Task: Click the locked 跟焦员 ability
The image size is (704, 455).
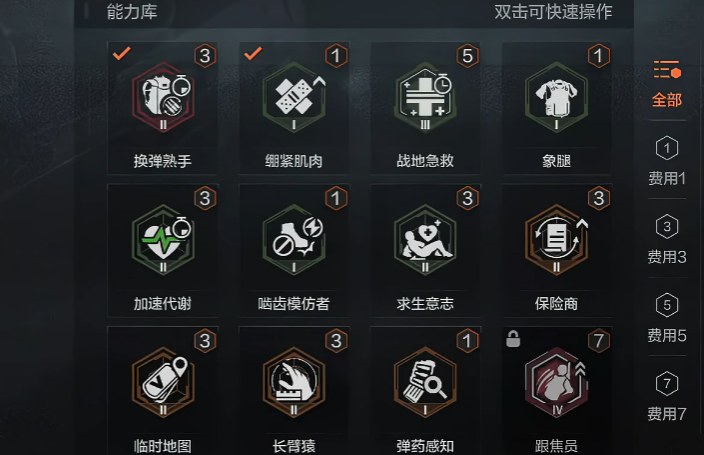Action: [x=557, y=382]
